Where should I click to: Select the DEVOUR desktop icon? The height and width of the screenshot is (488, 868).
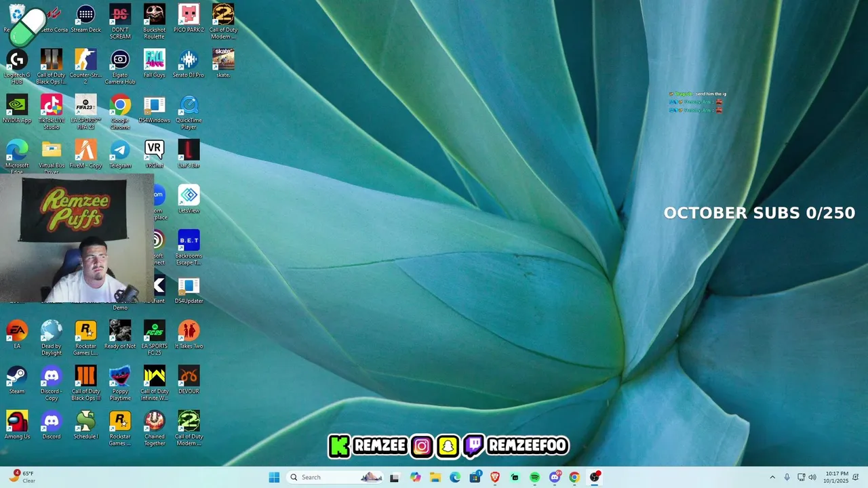point(189,380)
